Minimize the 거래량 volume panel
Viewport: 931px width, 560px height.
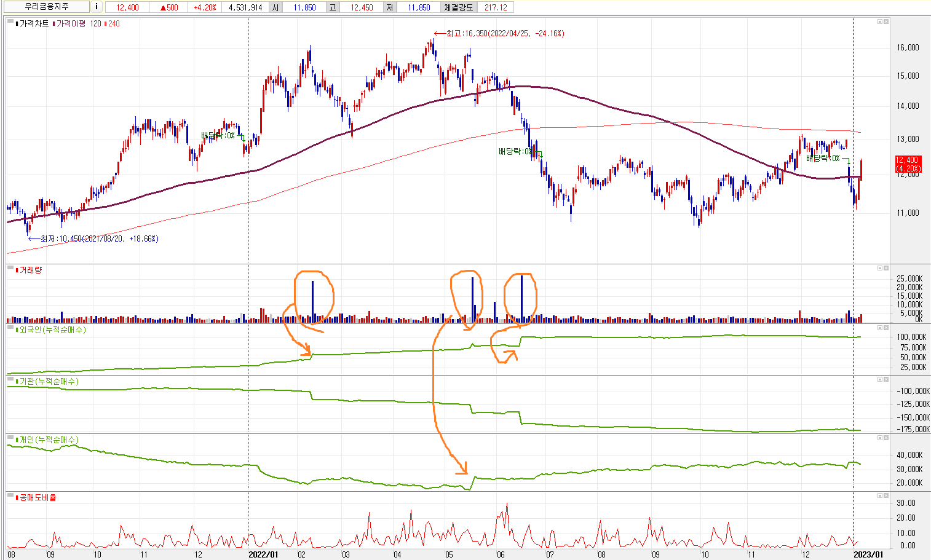(x=879, y=268)
